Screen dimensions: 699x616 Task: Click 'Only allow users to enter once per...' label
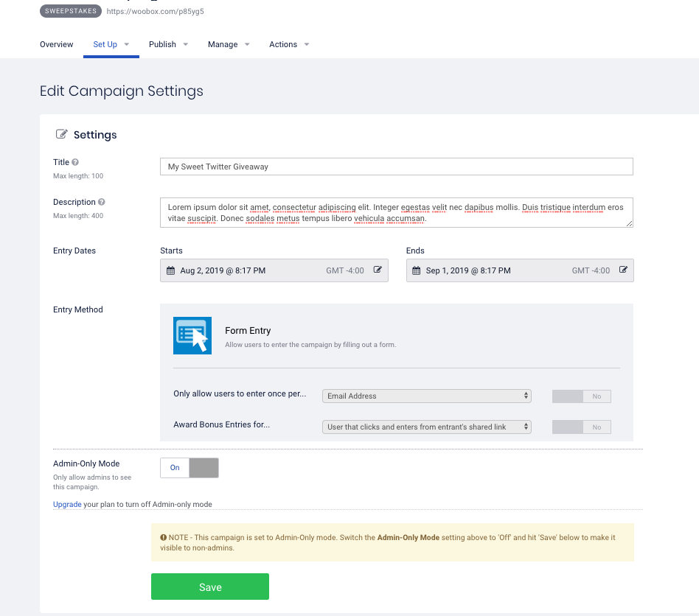[240, 393]
